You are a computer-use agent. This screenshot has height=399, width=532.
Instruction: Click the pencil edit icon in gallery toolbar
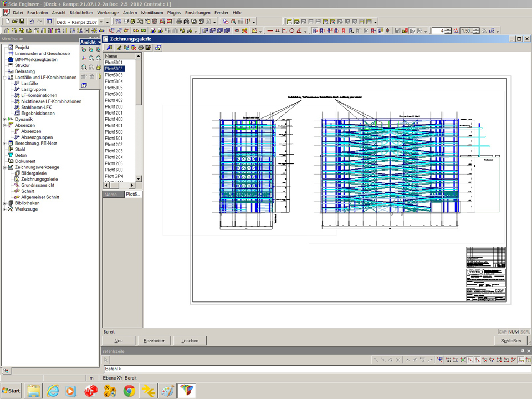(119, 48)
